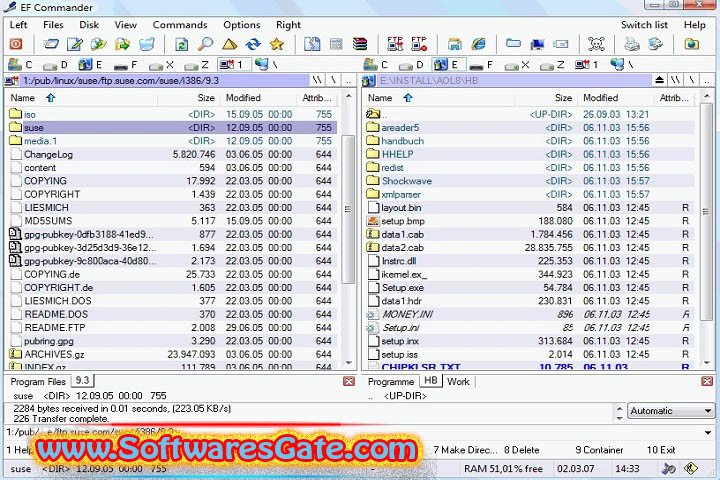720x480 pixels.
Task: Select data2.cab in right panel
Action: point(529,248)
